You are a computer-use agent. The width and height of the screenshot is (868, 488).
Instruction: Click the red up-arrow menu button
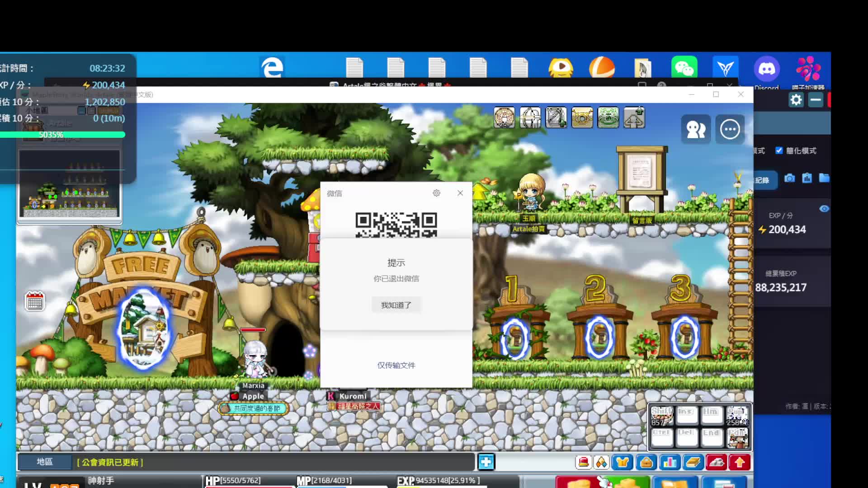pos(740,462)
